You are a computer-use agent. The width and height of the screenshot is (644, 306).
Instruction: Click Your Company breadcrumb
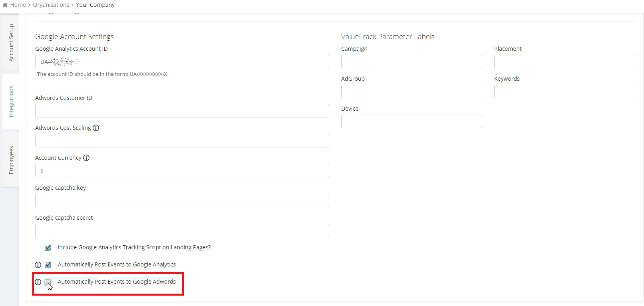point(95,5)
